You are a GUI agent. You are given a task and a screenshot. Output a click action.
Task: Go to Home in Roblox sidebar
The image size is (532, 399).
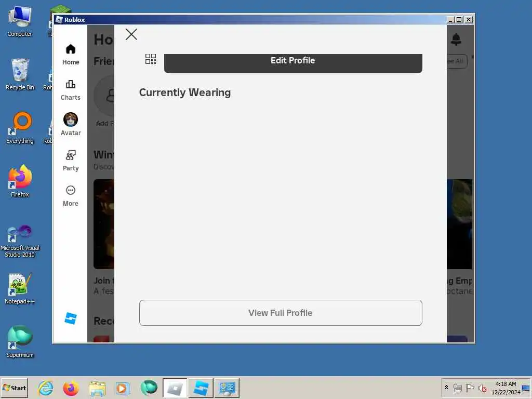(x=71, y=54)
